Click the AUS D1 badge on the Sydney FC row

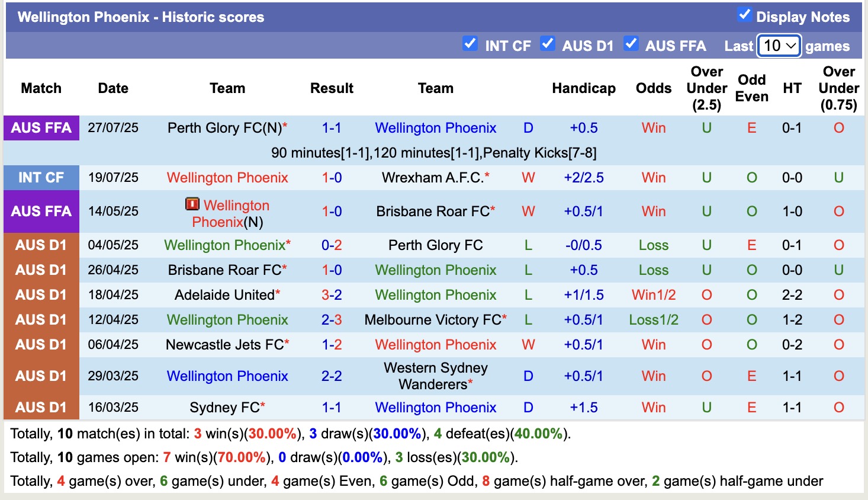[x=41, y=407]
